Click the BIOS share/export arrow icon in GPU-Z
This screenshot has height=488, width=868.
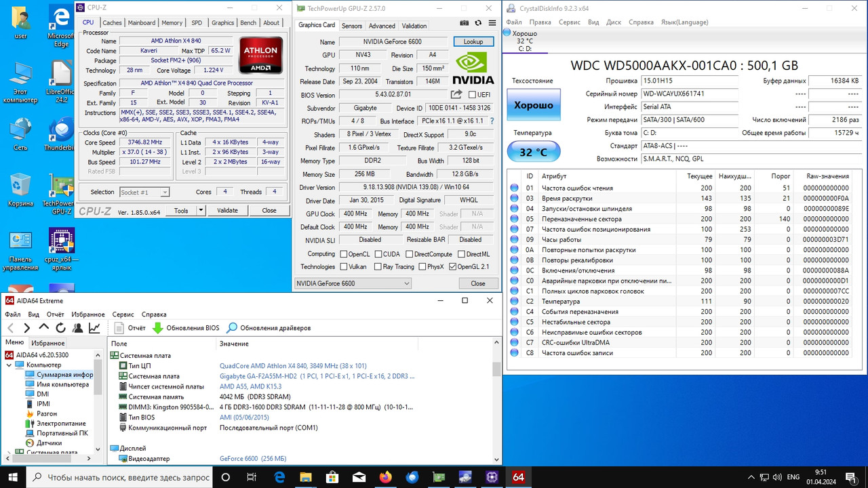(x=456, y=95)
